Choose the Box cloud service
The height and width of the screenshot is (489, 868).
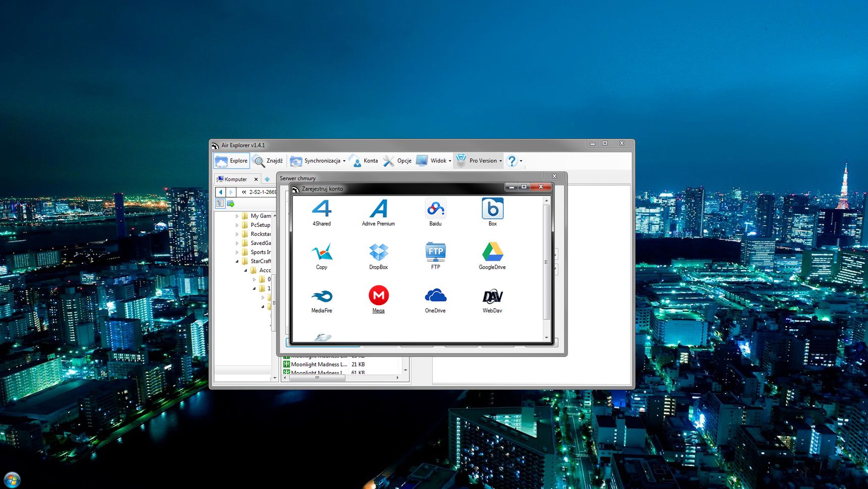click(x=493, y=213)
